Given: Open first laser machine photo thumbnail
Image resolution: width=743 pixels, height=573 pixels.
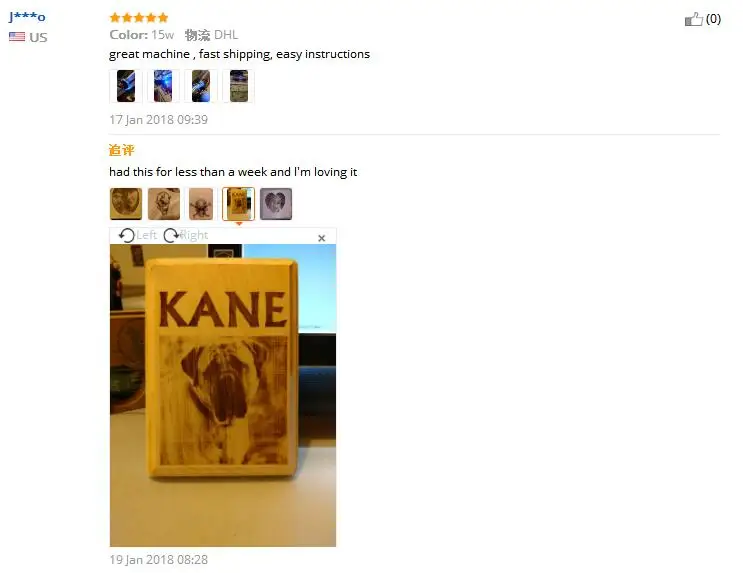Looking at the screenshot, I should point(126,86).
